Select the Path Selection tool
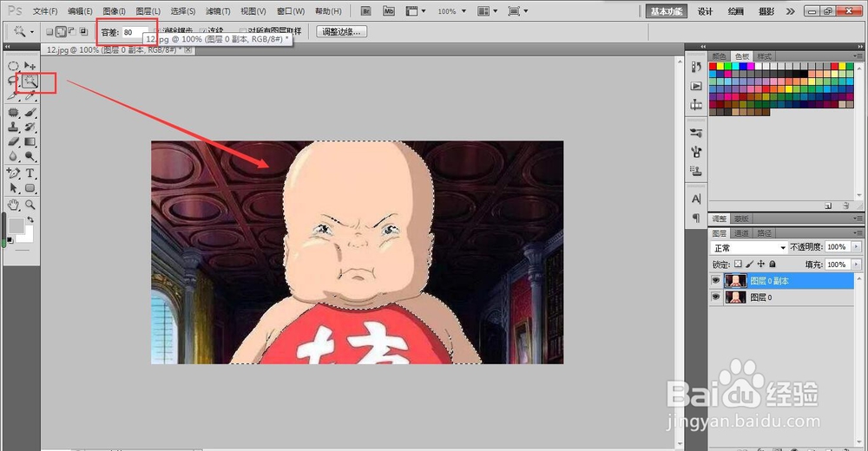 (x=13, y=188)
